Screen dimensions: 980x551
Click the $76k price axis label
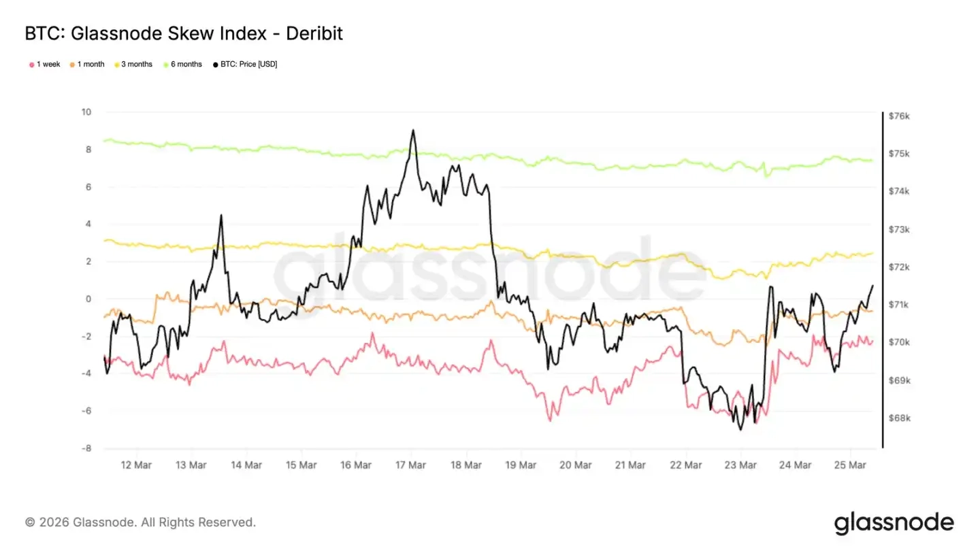point(900,116)
